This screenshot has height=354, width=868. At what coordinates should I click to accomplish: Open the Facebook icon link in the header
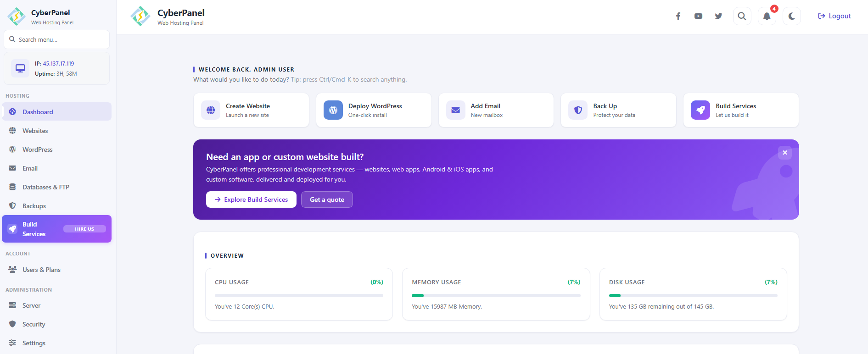tap(678, 16)
